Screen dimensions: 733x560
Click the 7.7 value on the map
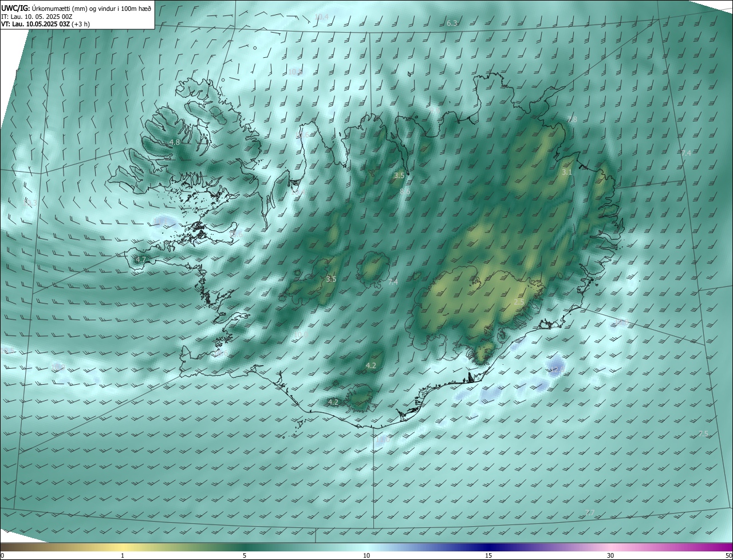click(x=590, y=512)
